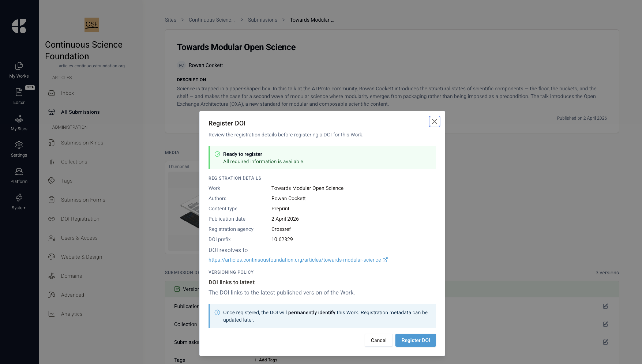Screen dimensions: 642x364
Task: Click the DOI prefix value 10.62329
Action: [x=282, y=239]
